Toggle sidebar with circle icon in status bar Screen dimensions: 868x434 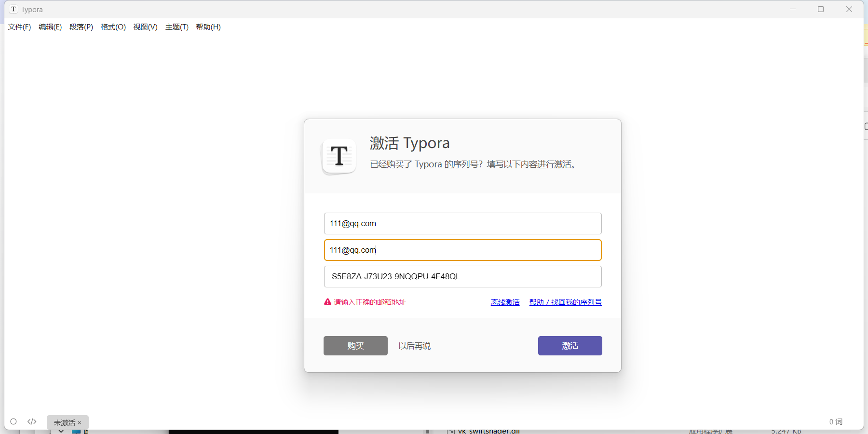coord(14,421)
